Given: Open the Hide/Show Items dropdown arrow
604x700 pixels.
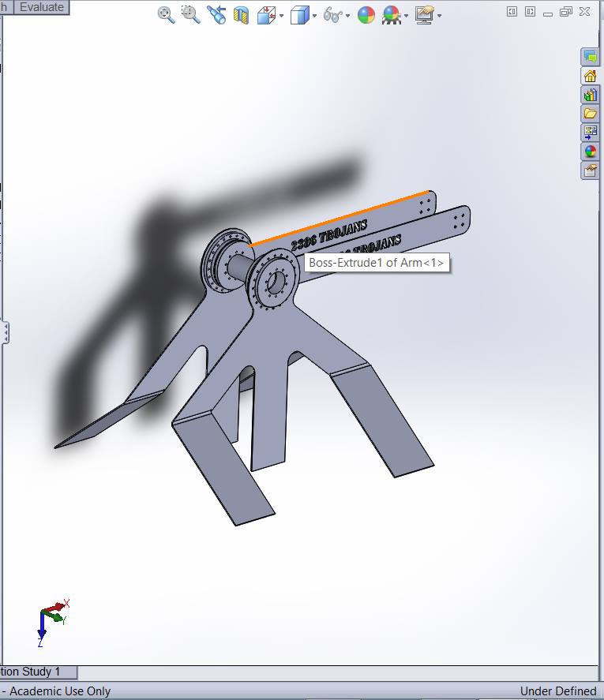Looking at the screenshot, I should 347,16.
